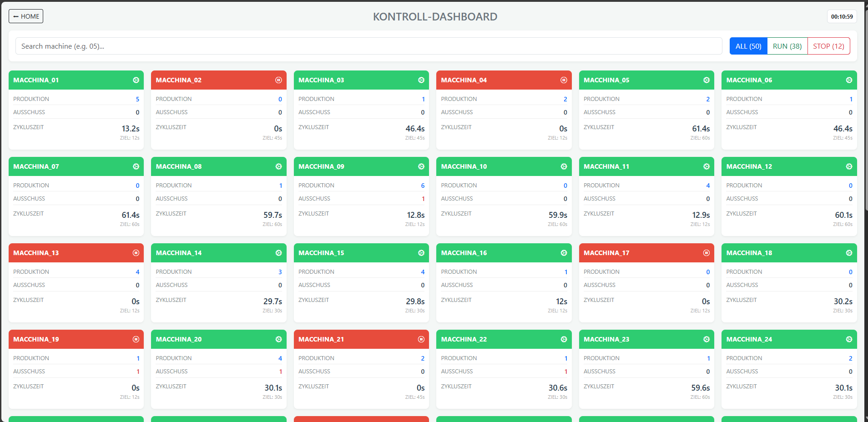Click MACCHINA_13's pause status icon
This screenshot has width=868, height=422.
[x=136, y=253]
